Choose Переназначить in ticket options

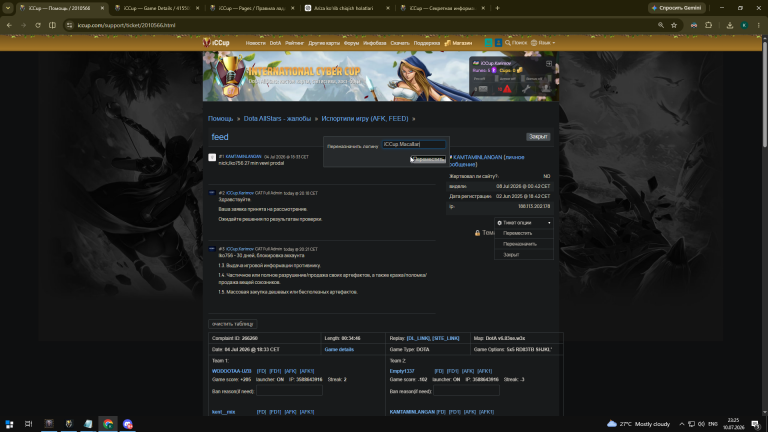point(520,244)
